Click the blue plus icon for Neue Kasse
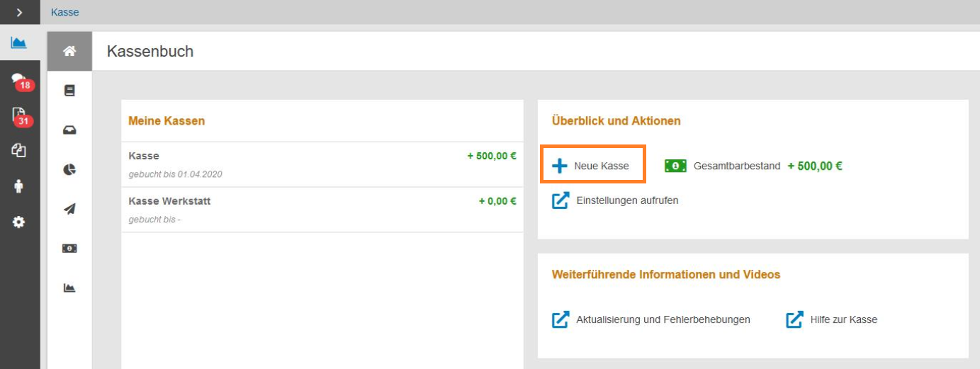 tap(560, 166)
